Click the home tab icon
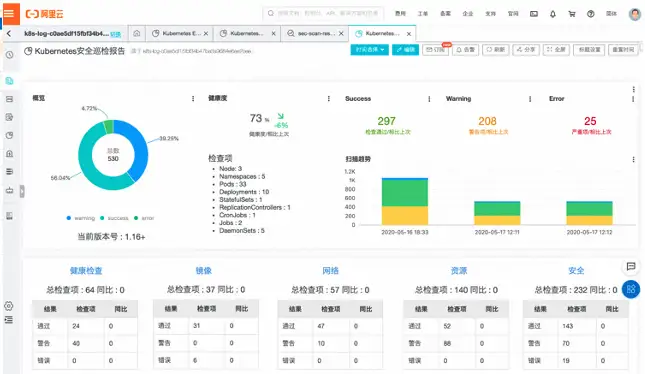The height and width of the screenshot is (374, 645). tap(137, 33)
